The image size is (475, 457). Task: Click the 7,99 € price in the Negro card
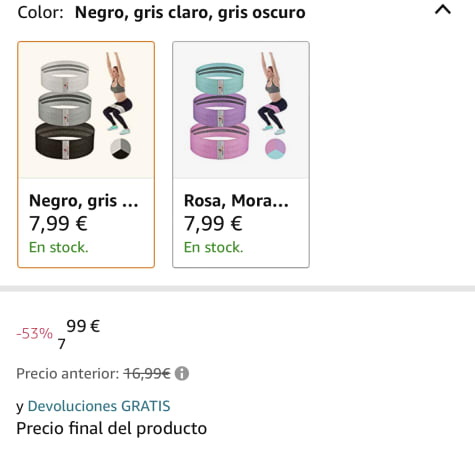coord(58,223)
